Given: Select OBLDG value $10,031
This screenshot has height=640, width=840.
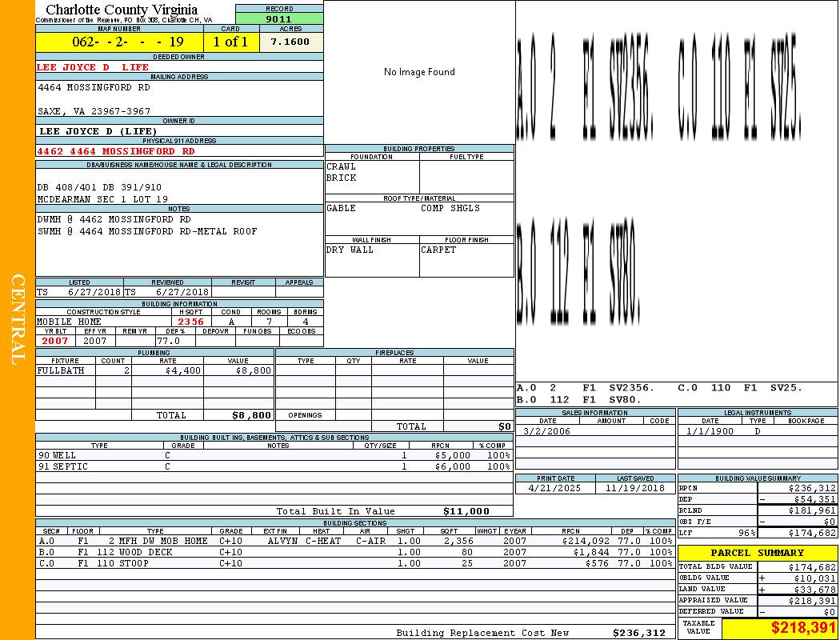Looking at the screenshot, I should 815,578.
